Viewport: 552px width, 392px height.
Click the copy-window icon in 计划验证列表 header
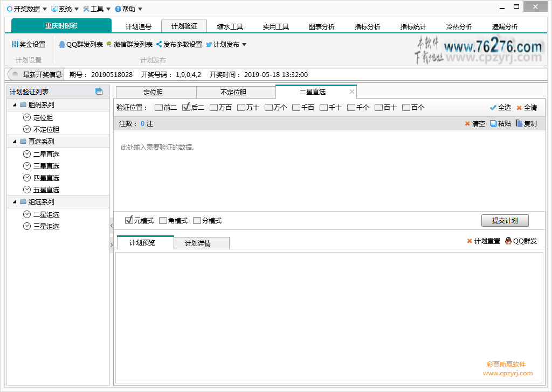click(x=99, y=92)
